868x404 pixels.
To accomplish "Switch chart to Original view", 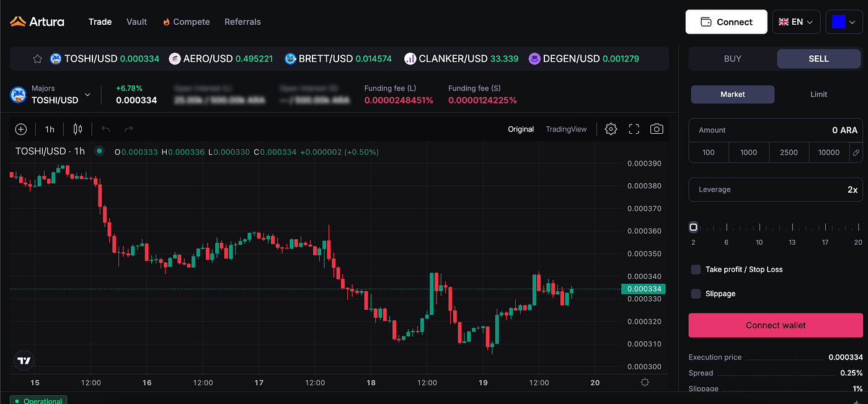I will pyautogui.click(x=521, y=129).
